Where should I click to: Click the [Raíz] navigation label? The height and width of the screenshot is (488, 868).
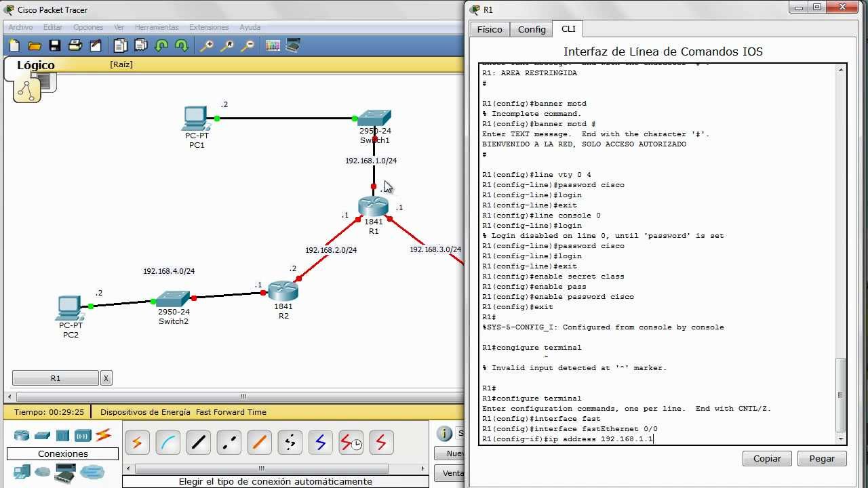[121, 64]
